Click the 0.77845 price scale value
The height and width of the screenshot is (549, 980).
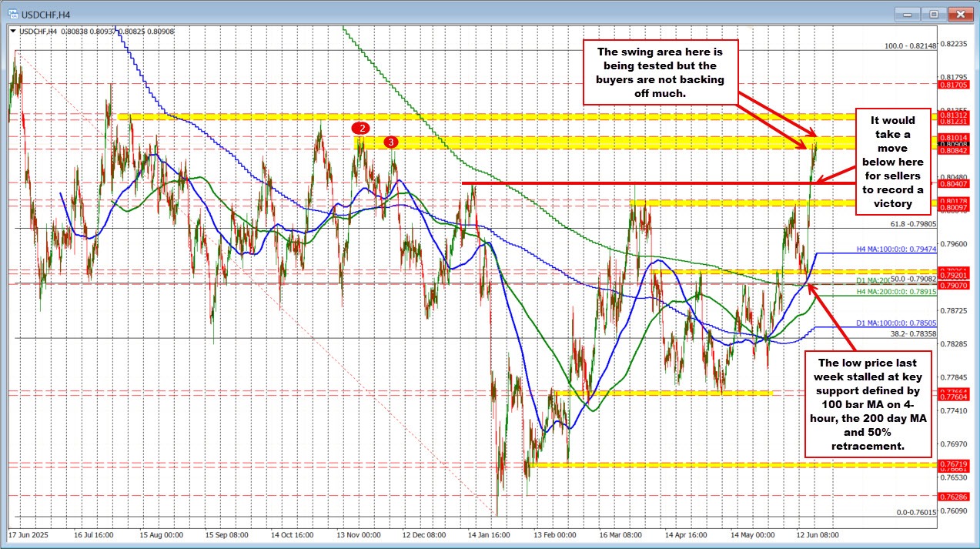click(x=954, y=377)
